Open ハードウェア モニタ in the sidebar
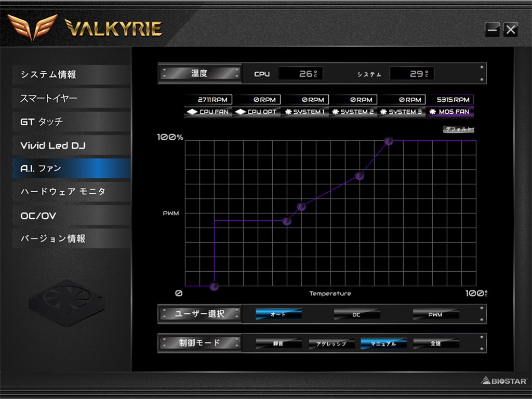The height and width of the screenshot is (399, 532). [71, 192]
